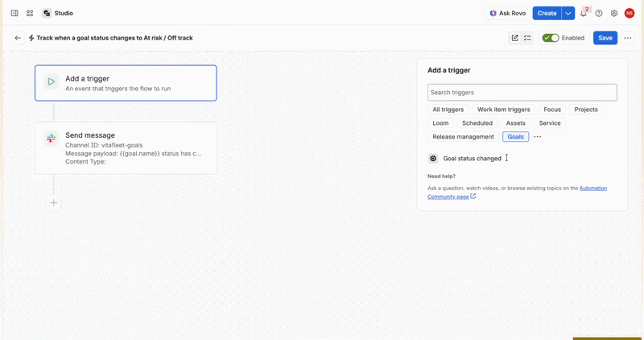Select the Focus filter chip
This screenshot has height=340, width=644.
pyautogui.click(x=552, y=110)
